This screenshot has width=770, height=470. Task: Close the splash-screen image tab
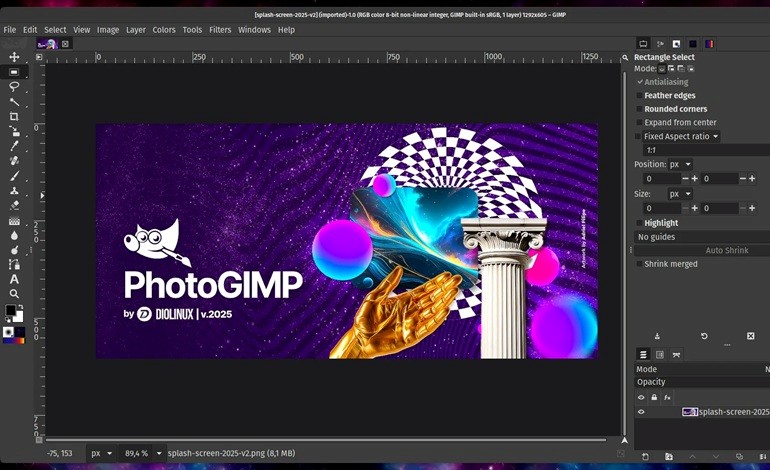65,44
